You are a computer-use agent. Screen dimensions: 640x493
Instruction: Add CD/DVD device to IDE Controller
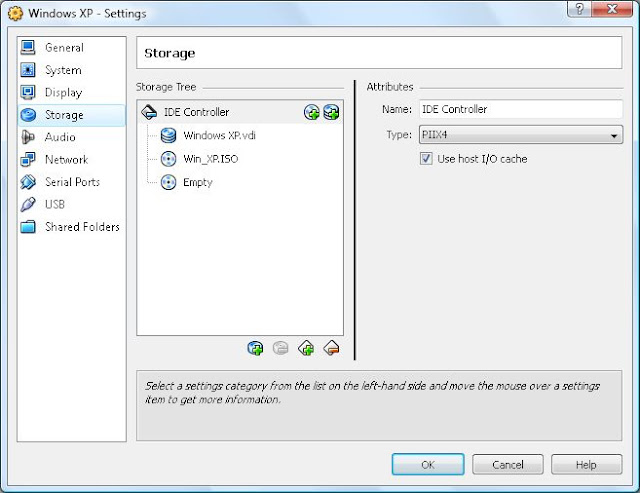pos(312,112)
